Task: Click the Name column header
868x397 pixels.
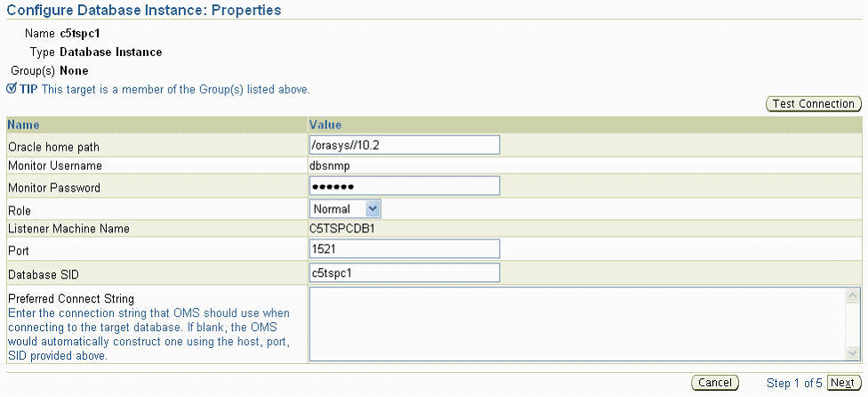Action: tap(23, 125)
